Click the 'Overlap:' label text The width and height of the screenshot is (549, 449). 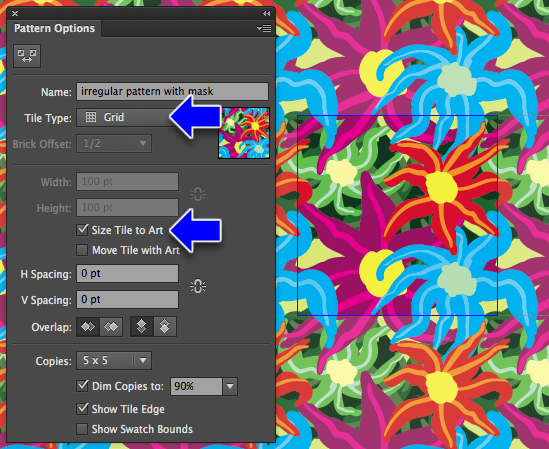pyautogui.click(x=51, y=327)
